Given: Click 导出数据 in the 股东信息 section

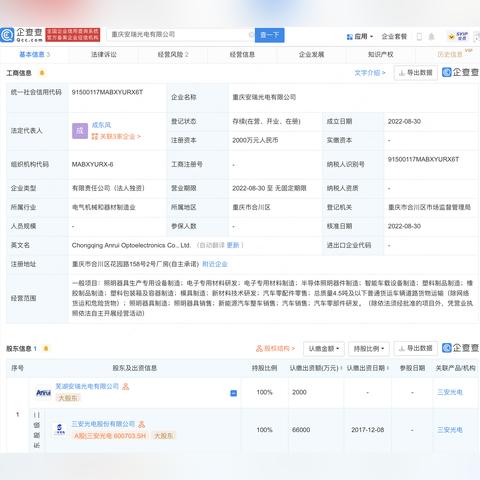Looking at the screenshot, I should tap(416, 349).
